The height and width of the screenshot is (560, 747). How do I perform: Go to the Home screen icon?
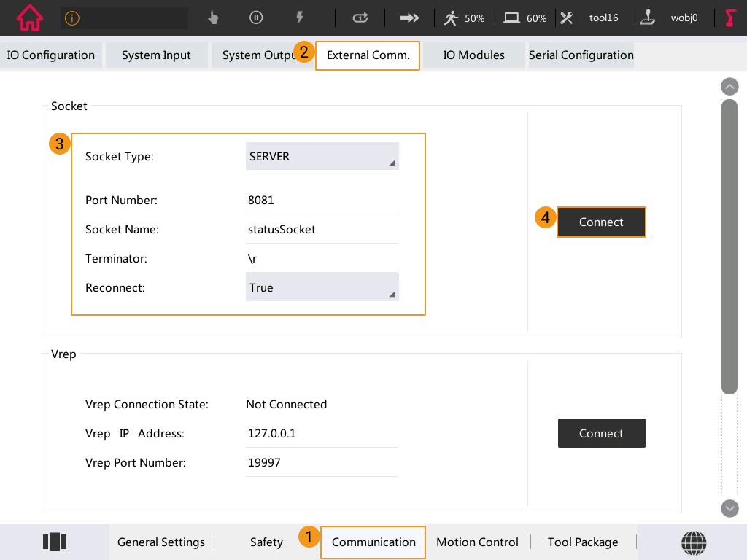coord(29,18)
